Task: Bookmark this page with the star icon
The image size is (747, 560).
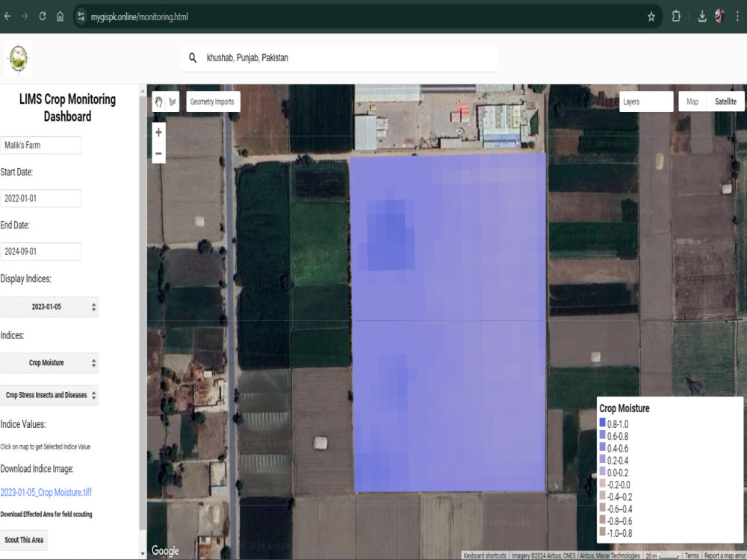Action: (651, 16)
